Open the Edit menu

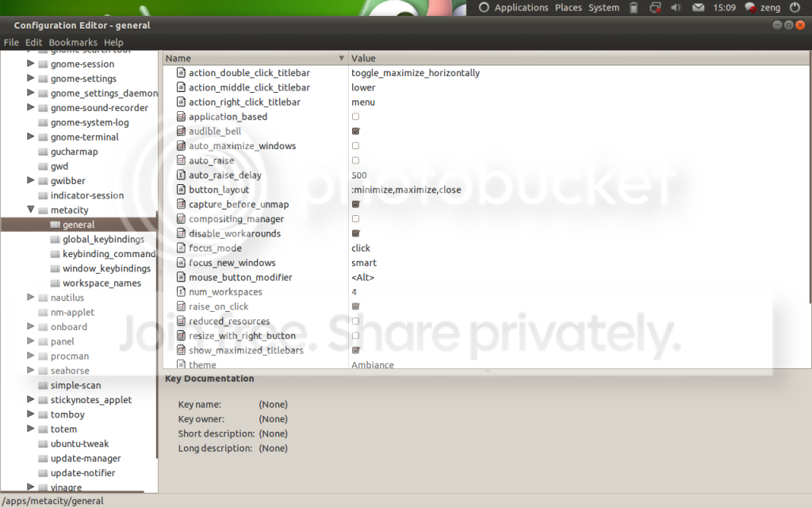(x=33, y=42)
